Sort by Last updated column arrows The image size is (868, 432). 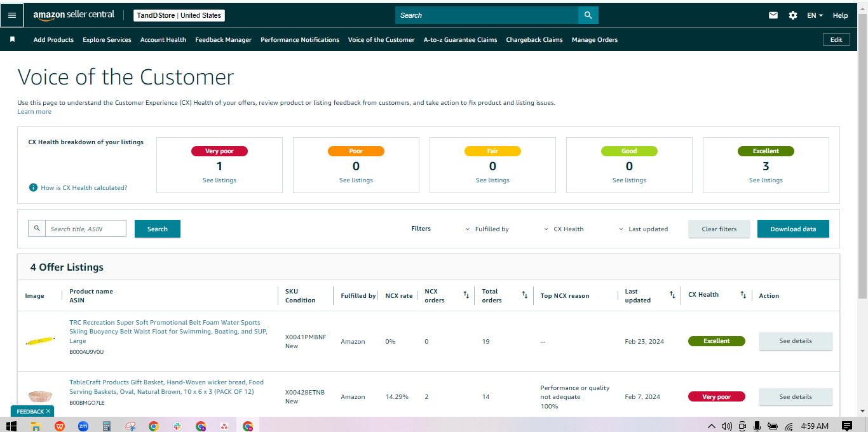pyautogui.click(x=672, y=295)
